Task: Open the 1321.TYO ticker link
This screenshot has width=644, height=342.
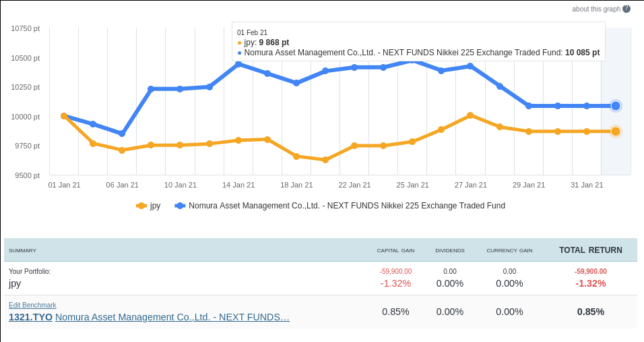Action: coord(30,317)
